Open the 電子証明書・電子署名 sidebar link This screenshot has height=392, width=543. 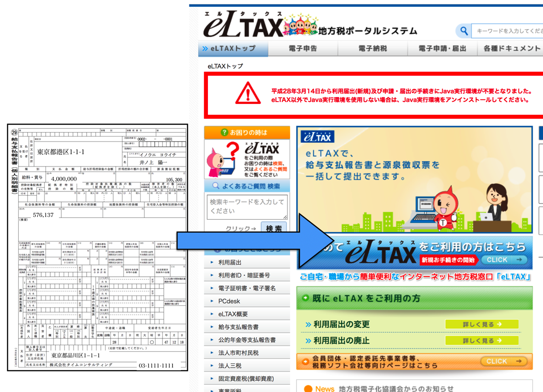247,288
